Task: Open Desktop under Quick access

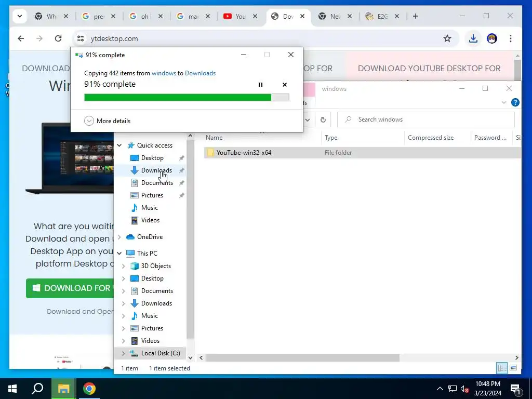Action: click(x=152, y=158)
